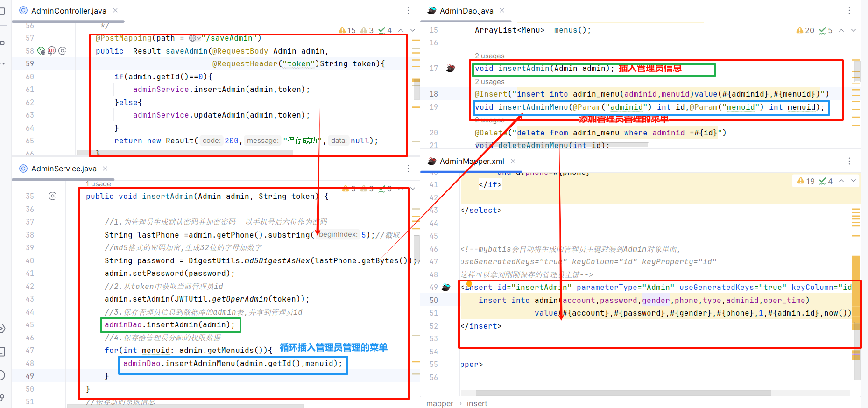Click 'void deleteAdminMenu' declaration in AdminDao
This screenshot has height=408, width=868.
pyautogui.click(x=522, y=145)
